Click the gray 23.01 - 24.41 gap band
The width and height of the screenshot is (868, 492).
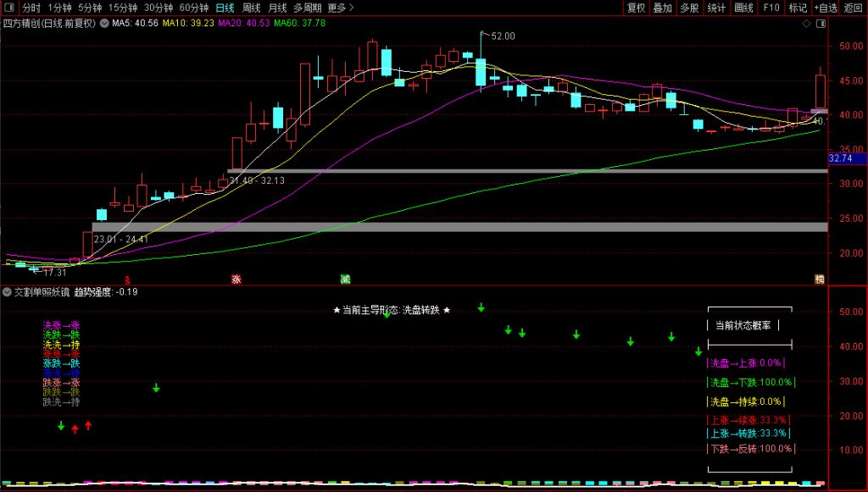[x=458, y=227]
